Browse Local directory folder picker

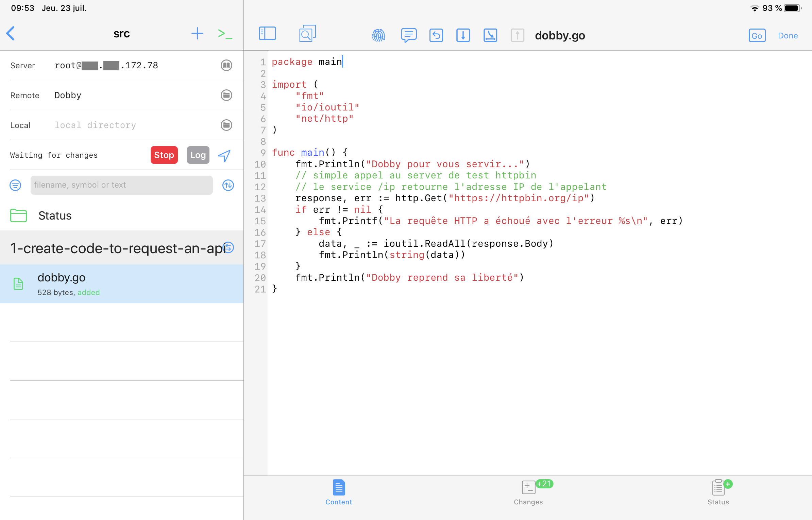point(226,125)
